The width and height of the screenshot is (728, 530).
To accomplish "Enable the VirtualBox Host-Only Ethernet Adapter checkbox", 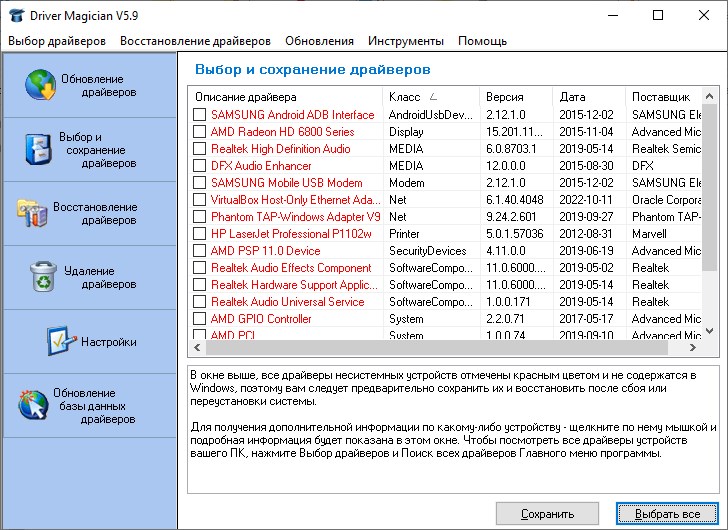I will click(x=200, y=200).
